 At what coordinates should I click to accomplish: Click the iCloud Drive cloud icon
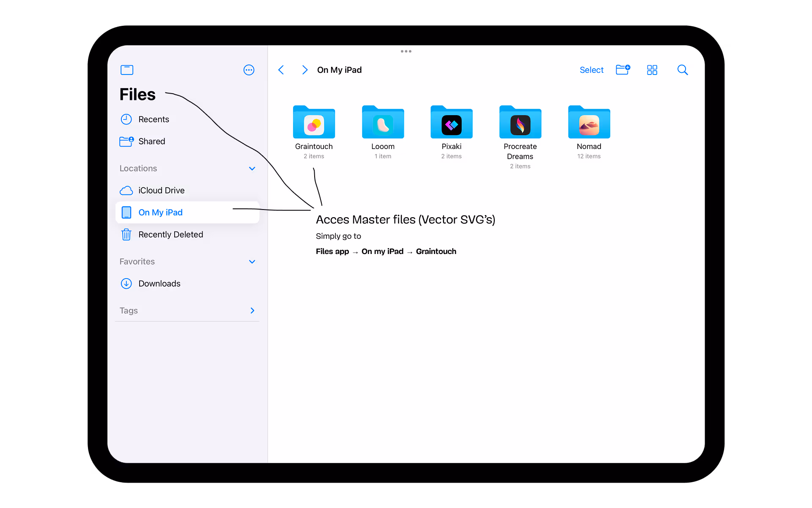(126, 190)
